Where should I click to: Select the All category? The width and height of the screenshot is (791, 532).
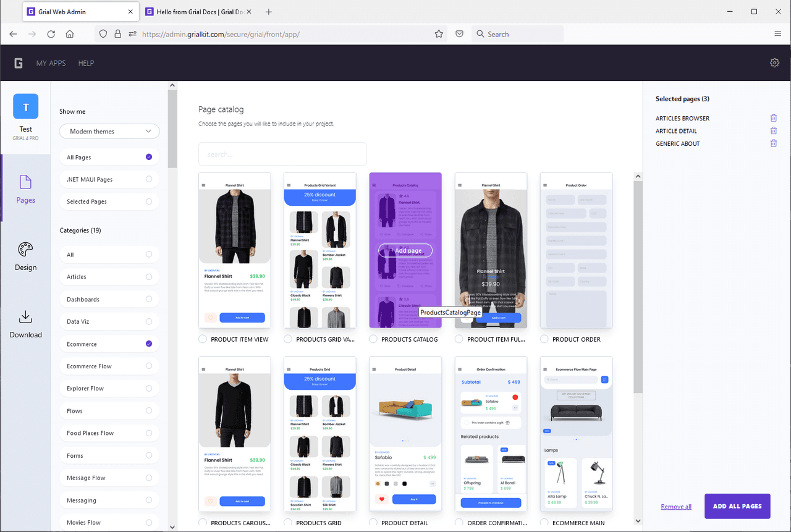coord(109,255)
